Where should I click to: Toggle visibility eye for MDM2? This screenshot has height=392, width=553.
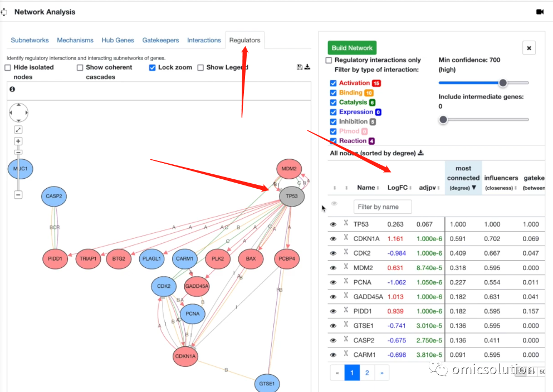[x=333, y=268]
